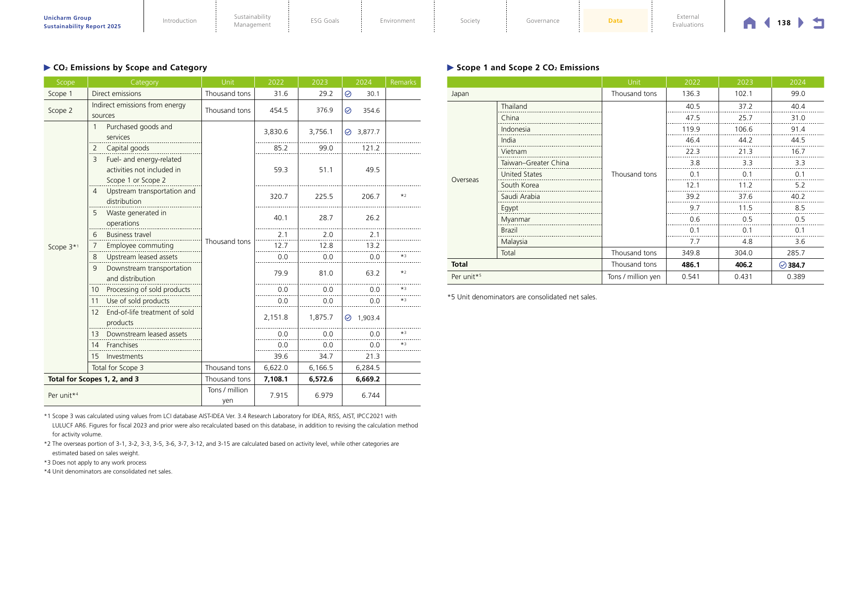The width and height of the screenshot is (868, 614).
Task: Click the assurance checkmark beside 354.6
Action: [x=348, y=111]
